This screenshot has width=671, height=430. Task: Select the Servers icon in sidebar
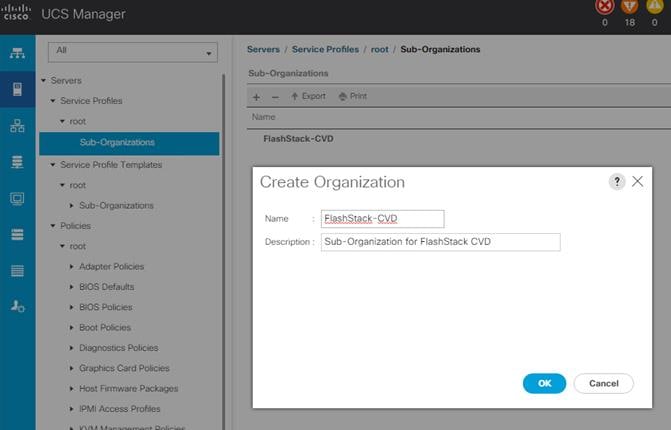pyautogui.click(x=17, y=89)
